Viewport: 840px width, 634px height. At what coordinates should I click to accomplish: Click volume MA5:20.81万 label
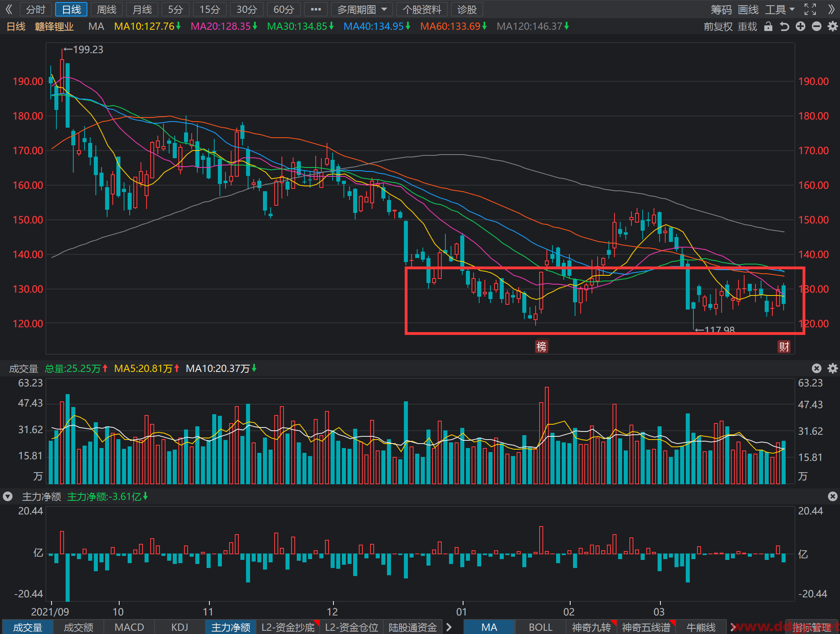(147, 368)
